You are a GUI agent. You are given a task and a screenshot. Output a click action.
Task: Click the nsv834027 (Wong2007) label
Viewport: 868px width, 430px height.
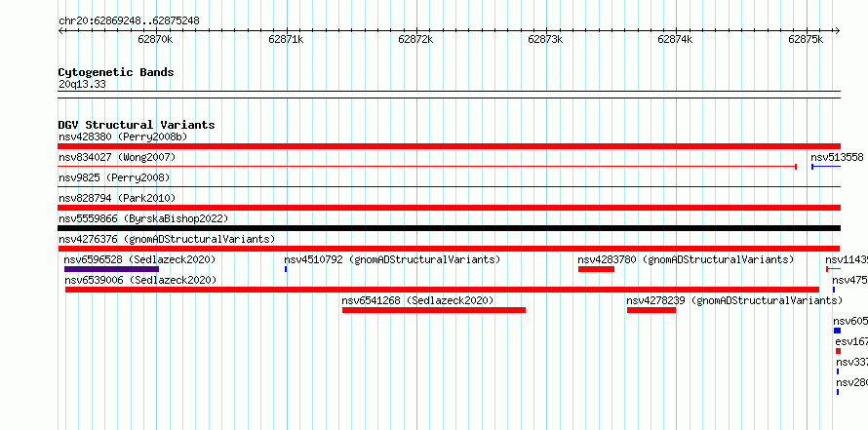point(117,157)
